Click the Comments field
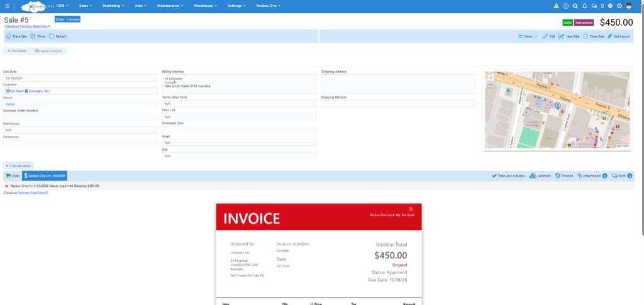The height and width of the screenshot is (305, 644). (x=80, y=143)
